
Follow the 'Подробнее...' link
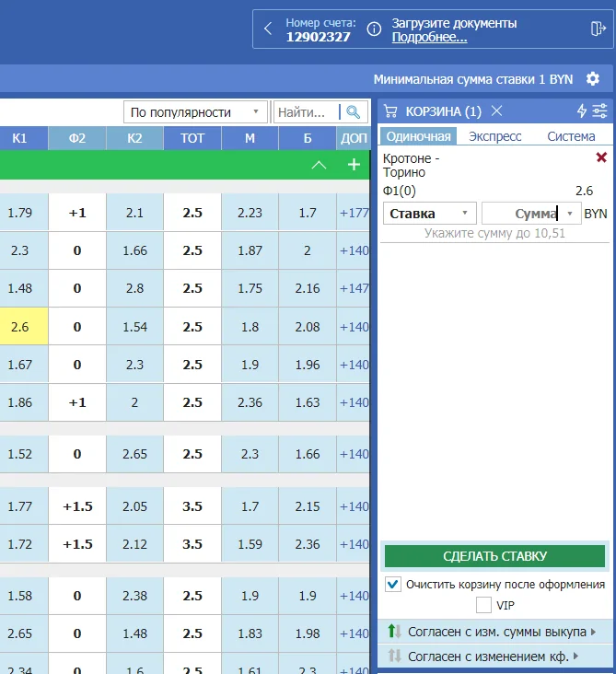click(x=429, y=38)
